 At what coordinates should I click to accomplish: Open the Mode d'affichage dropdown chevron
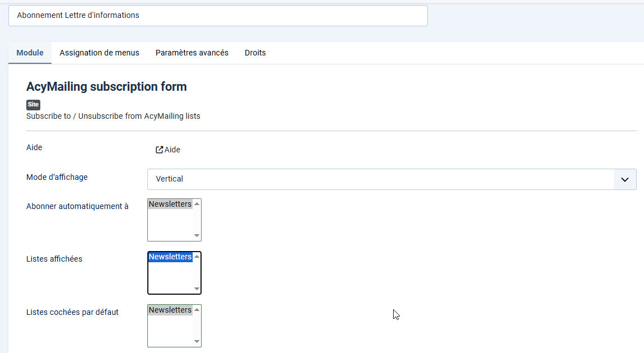pyautogui.click(x=625, y=179)
